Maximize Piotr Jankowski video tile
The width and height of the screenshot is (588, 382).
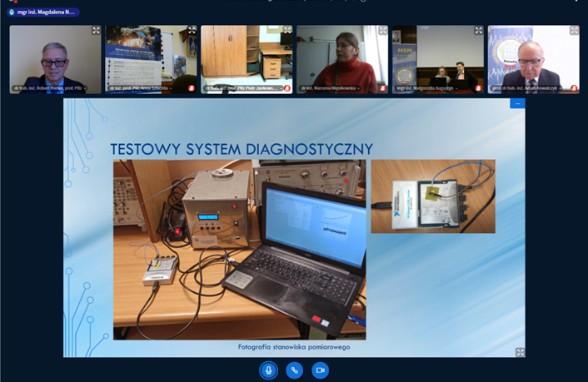coord(287,31)
